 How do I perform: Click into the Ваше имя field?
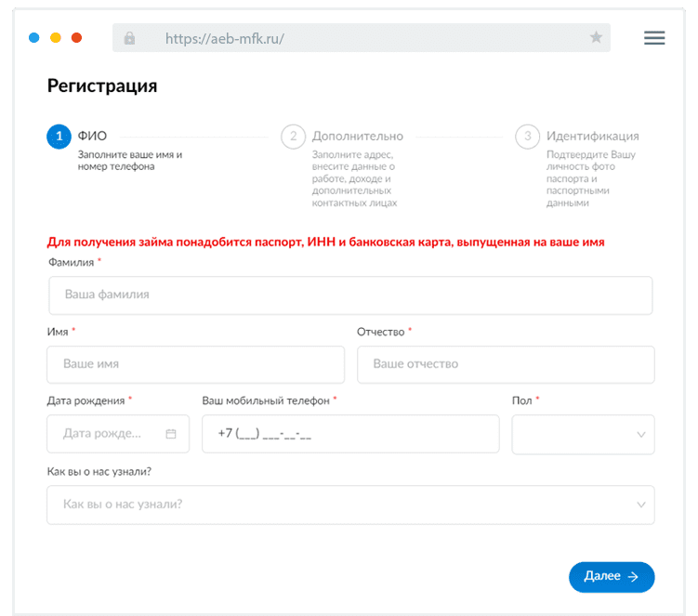[195, 364]
